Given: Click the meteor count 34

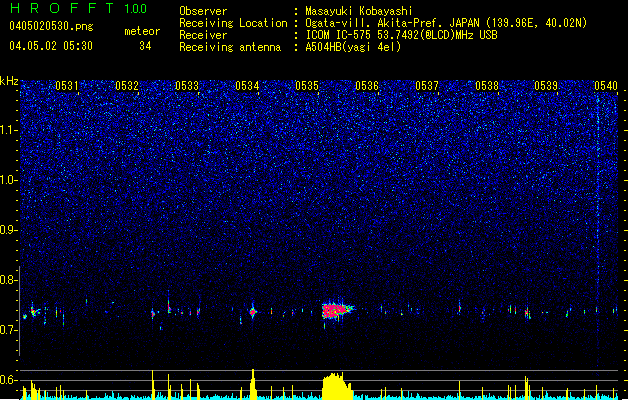Looking at the screenshot, I should [x=145, y=46].
